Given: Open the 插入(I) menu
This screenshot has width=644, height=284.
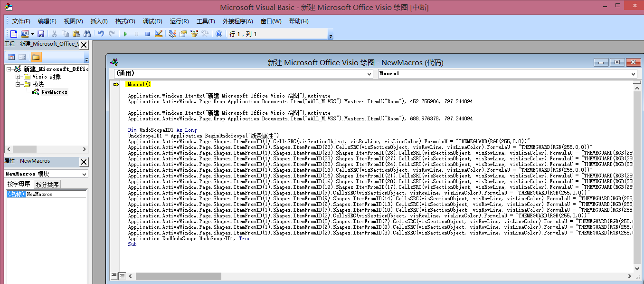Looking at the screenshot, I should click(x=99, y=21).
